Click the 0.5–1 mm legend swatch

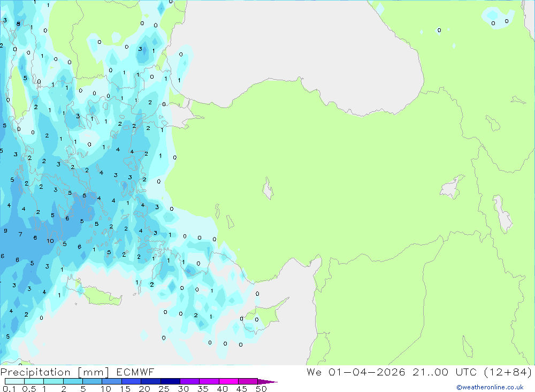34,381
